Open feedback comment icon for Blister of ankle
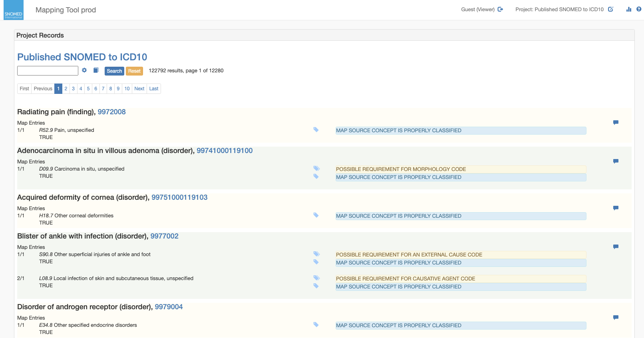644x338 pixels. pos(616,247)
